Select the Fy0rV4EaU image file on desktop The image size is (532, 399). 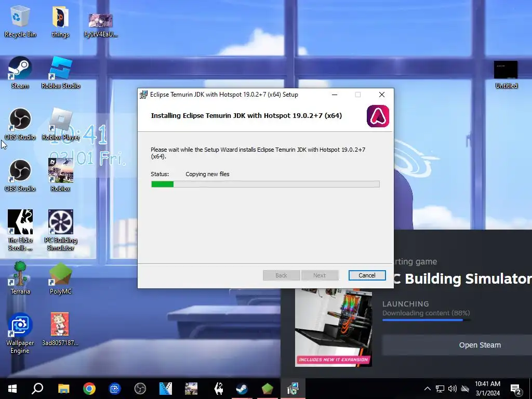coord(100,25)
